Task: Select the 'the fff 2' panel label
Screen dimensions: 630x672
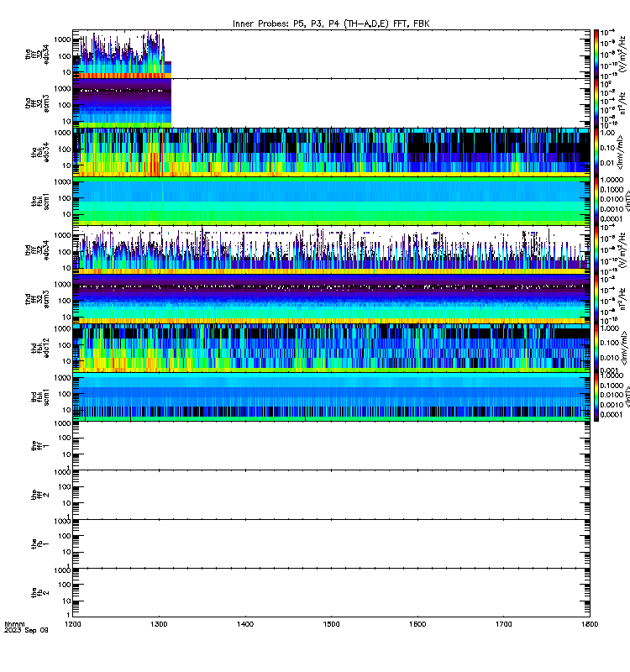Action: [x=40, y=495]
